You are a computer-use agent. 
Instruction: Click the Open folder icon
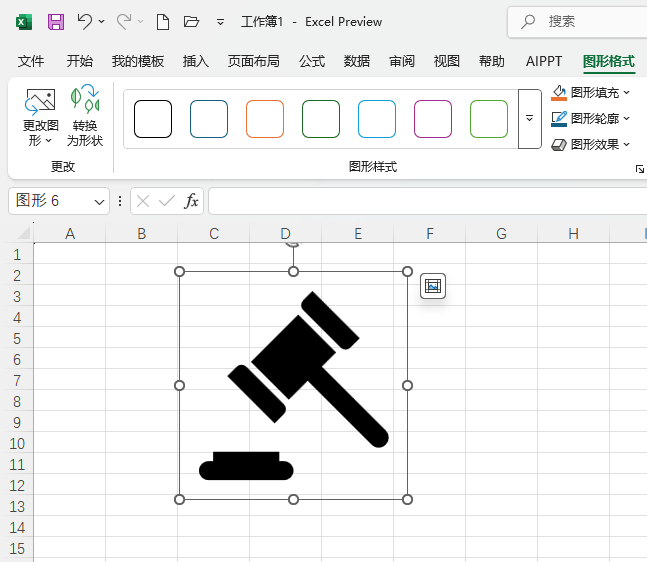click(192, 21)
